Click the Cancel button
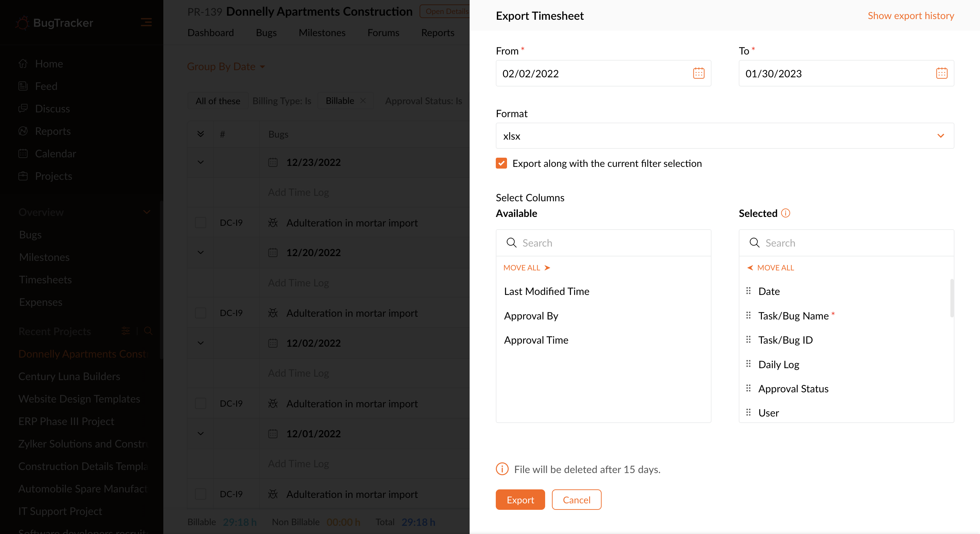This screenshot has width=980, height=534. pos(576,499)
